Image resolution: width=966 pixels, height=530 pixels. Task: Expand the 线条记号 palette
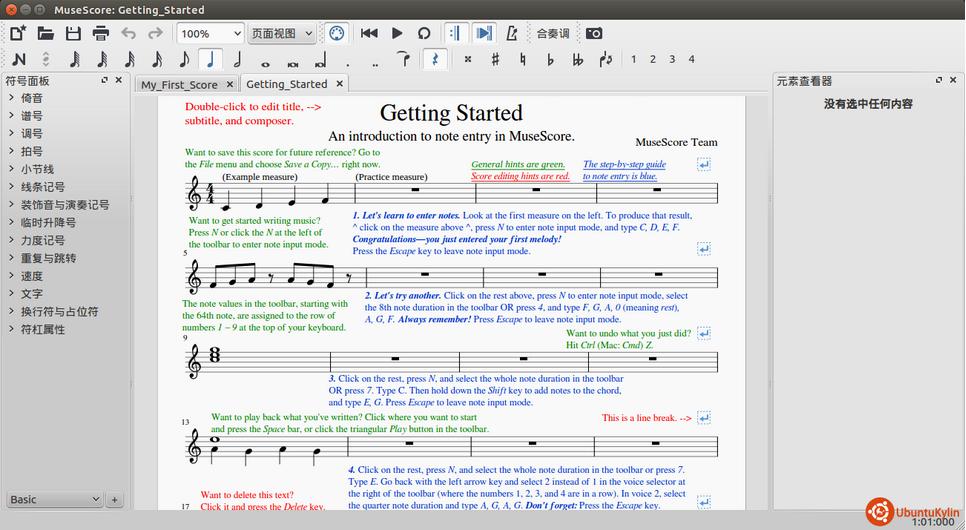[x=11, y=187]
